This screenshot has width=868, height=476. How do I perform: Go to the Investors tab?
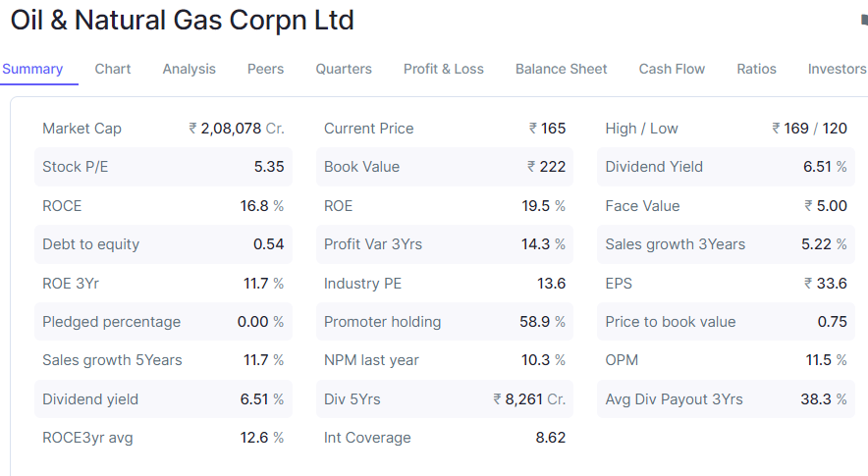837,69
